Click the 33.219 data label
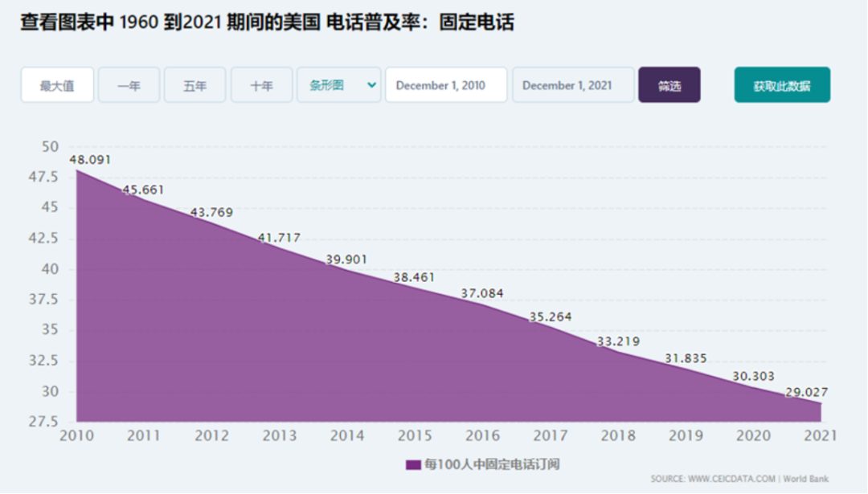Screen dimensions: 868x494 (x=618, y=342)
